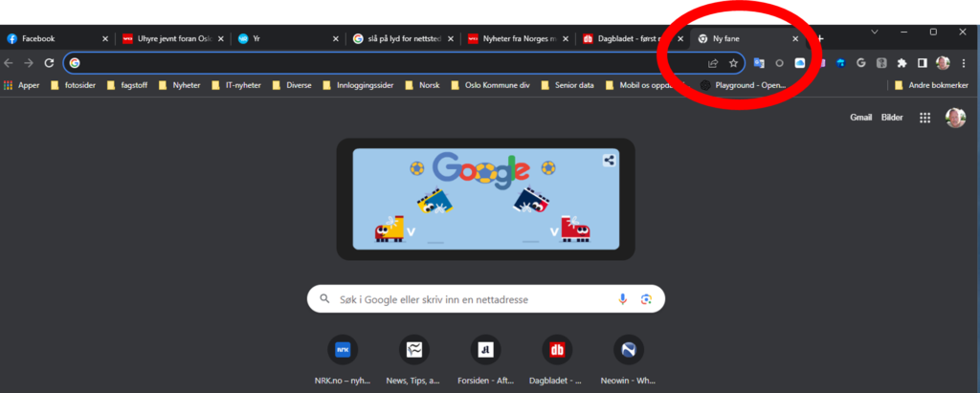The image size is (980, 393).
Task: Focus the Søk i Google search box
Action: (485, 299)
